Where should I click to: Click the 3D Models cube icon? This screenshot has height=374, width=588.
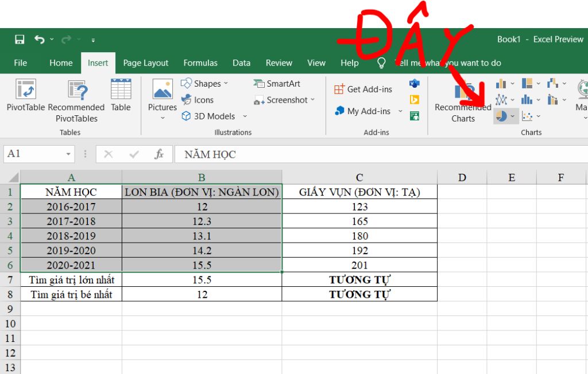186,116
